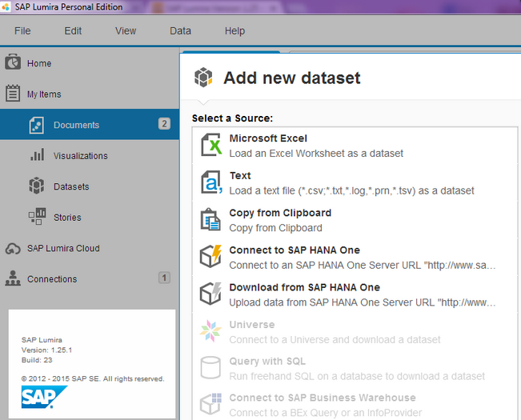Open the Help menu
The image size is (521, 420).
click(x=234, y=31)
